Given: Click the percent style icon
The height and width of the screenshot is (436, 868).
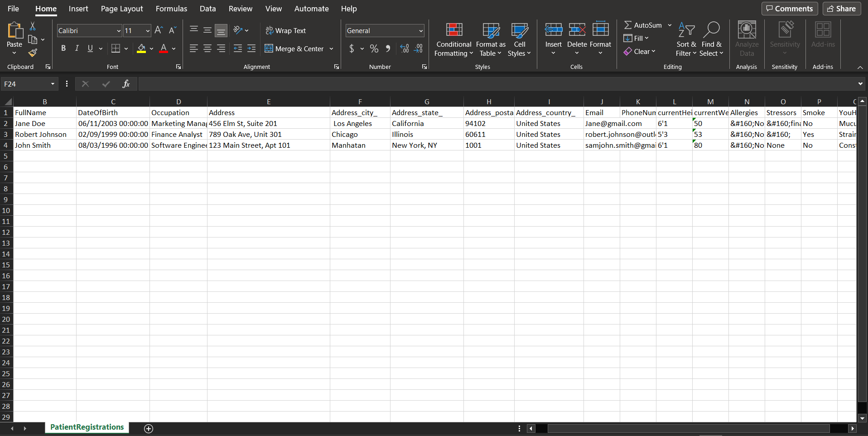Looking at the screenshot, I should [x=373, y=48].
